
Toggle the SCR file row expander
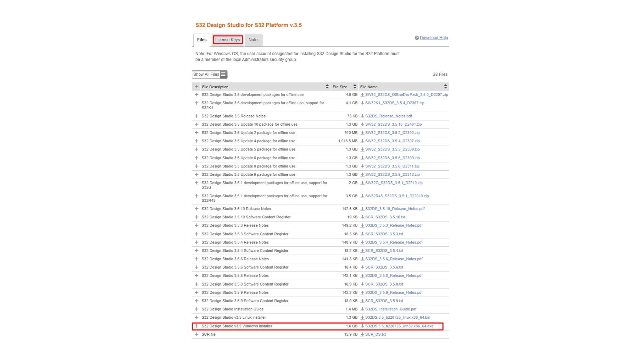tap(197, 334)
